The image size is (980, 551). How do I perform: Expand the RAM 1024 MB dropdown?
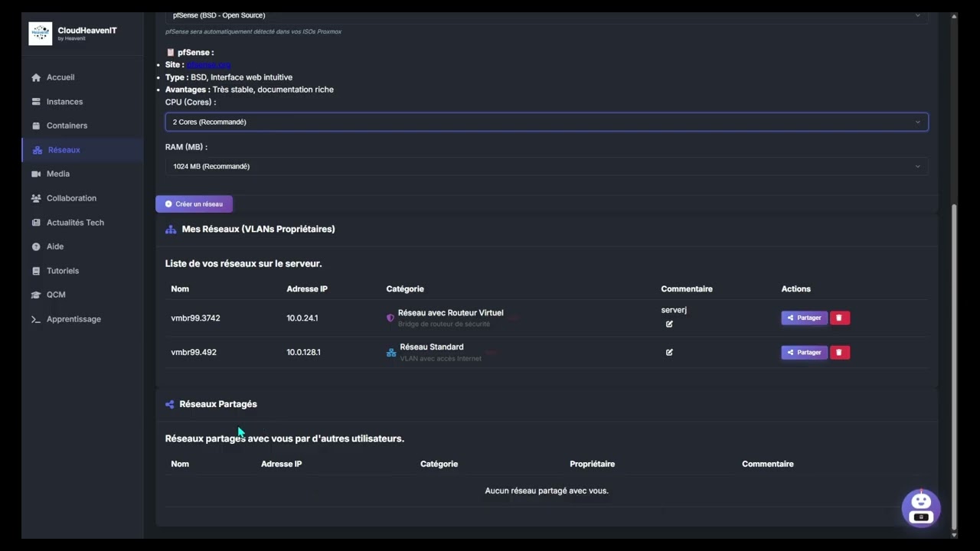(547, 166)
